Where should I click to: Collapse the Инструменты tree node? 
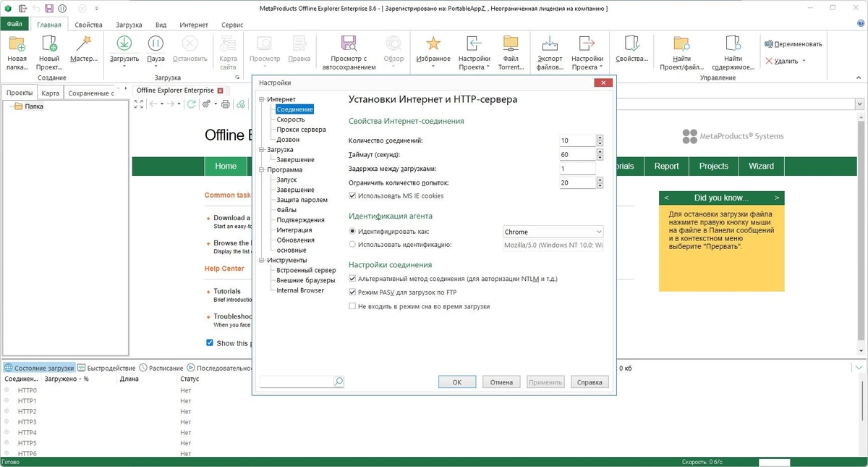click(263, 260)
